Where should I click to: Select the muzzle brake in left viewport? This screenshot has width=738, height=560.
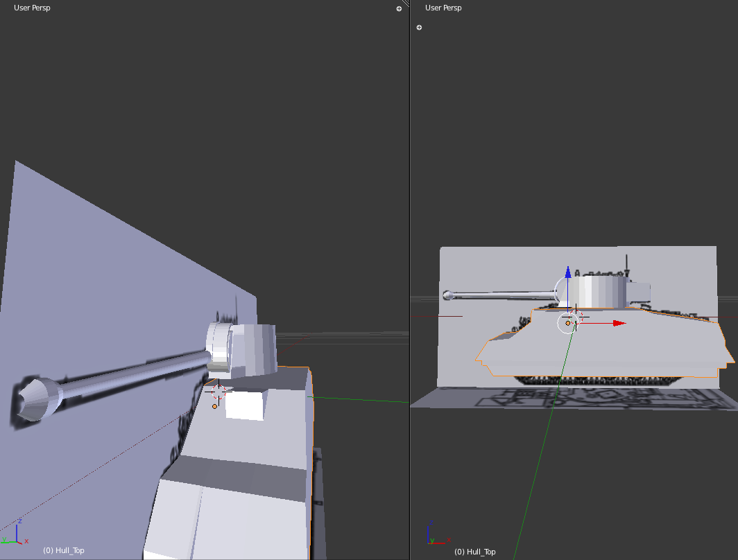(x=36, y=399)
